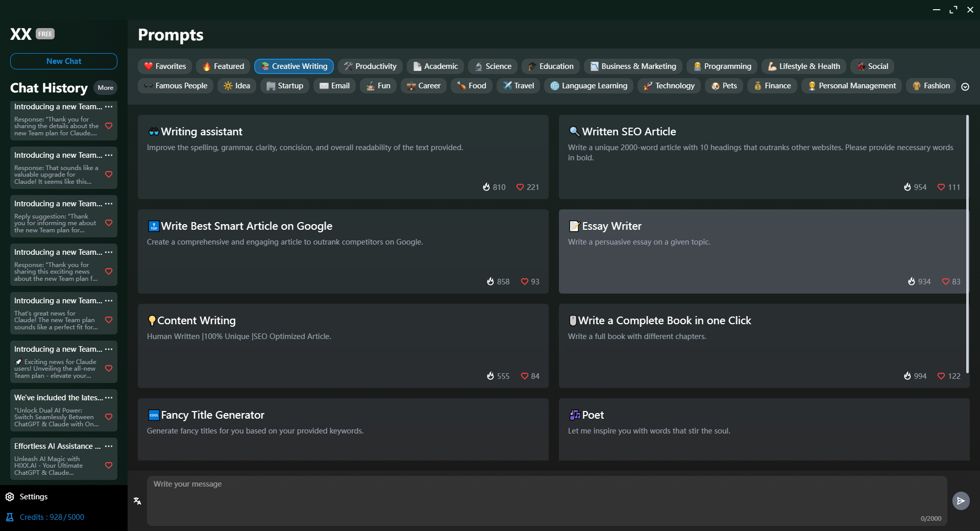Send the message with the arrow button
This screenshot has height=531, width=980.
point(961,501)
